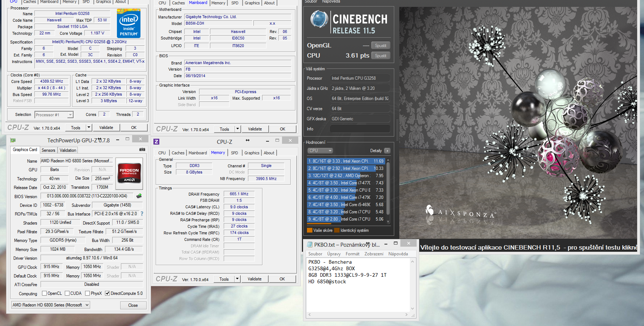Click Notepad scrollbar down arrow
644x326 pixels.
tap(412, 309)
